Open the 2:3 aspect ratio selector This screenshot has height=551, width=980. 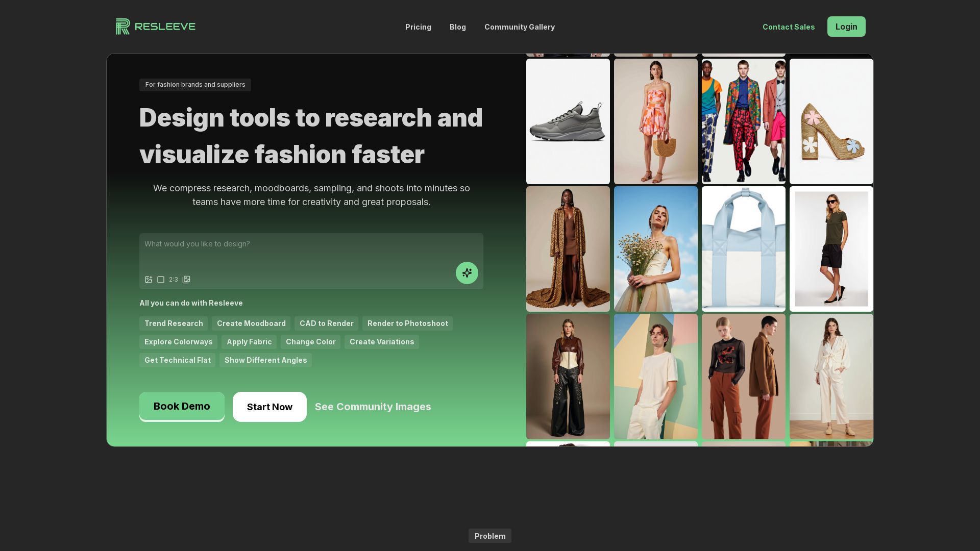tap(174, 280)
